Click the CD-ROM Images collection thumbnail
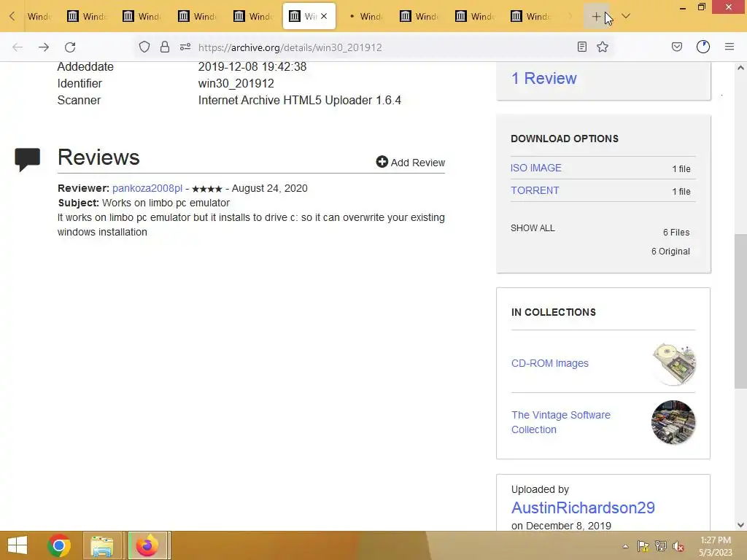Viewport: 747px width, 560px height. [673, 363]
